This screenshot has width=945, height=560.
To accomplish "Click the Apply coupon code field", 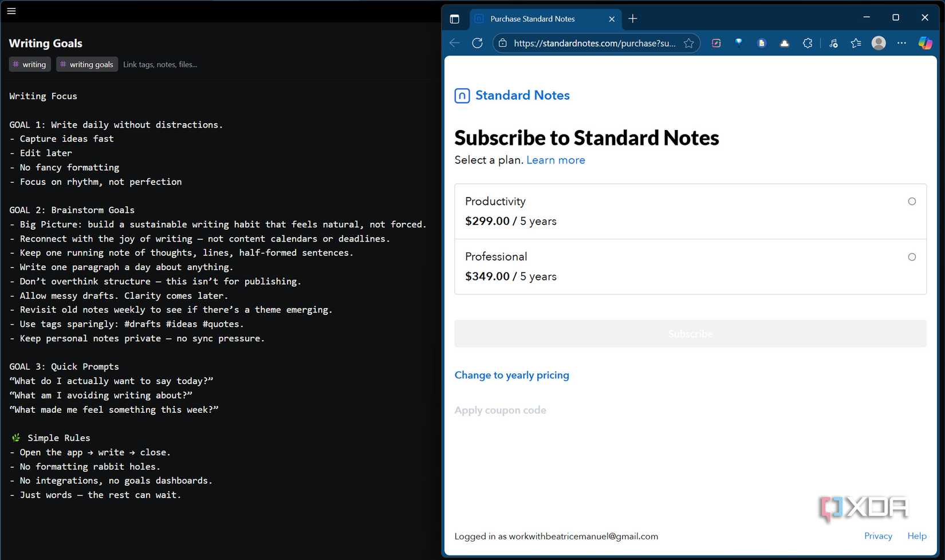I will coord(500,410).
